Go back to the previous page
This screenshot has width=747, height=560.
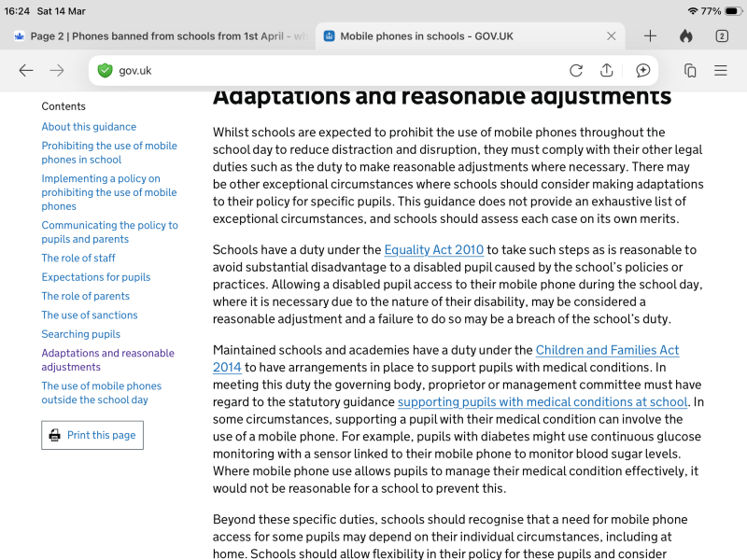[26, 71]
